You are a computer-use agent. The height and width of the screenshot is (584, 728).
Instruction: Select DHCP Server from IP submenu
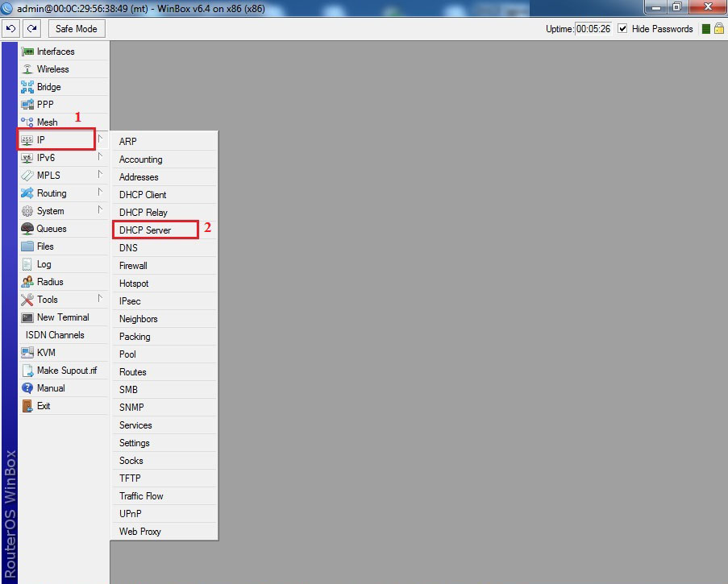point(145,230)
